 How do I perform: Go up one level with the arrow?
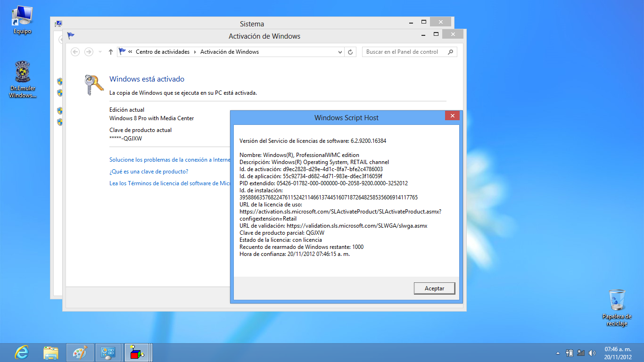pos(111,52)
